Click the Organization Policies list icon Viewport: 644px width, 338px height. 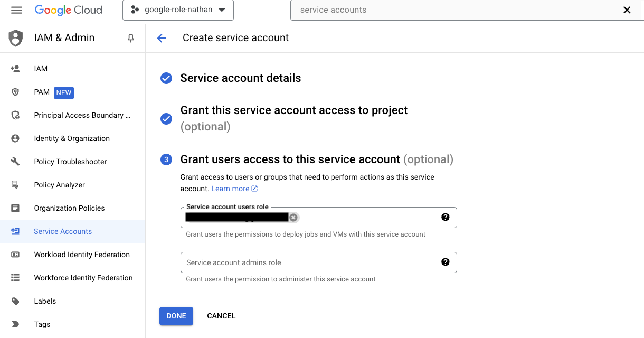pos(15,208)
